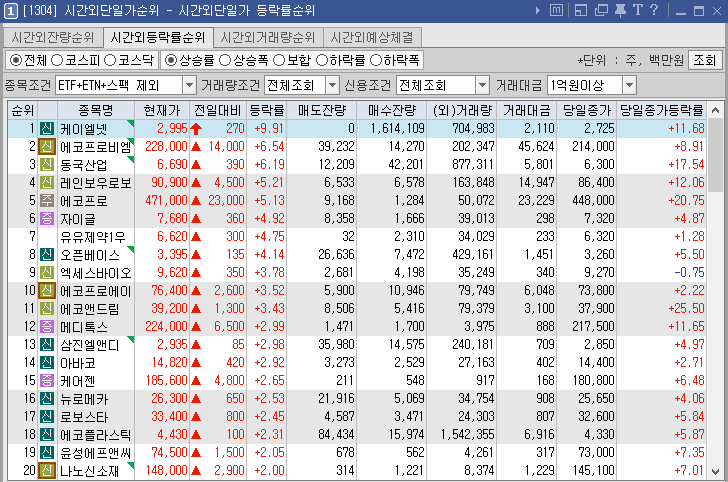
Task: Click the screen layout icon in title bar
Action: click(x=580, y=10)
